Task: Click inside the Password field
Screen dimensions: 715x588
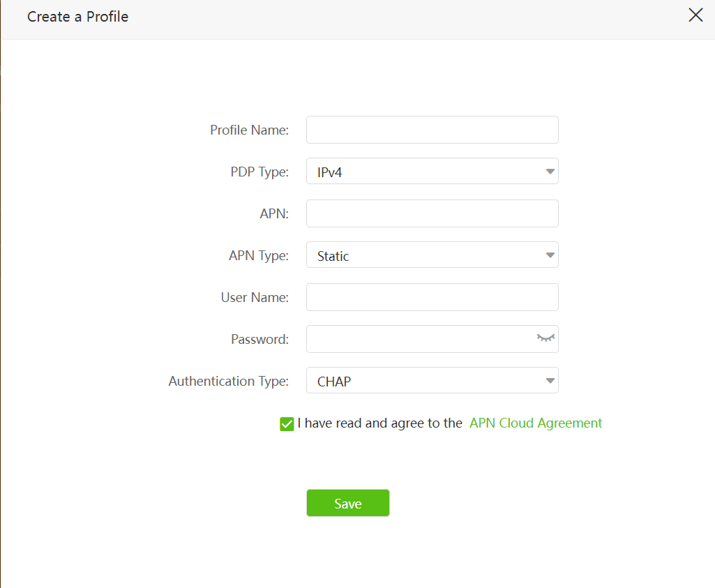Action: [x=419, y=339]
